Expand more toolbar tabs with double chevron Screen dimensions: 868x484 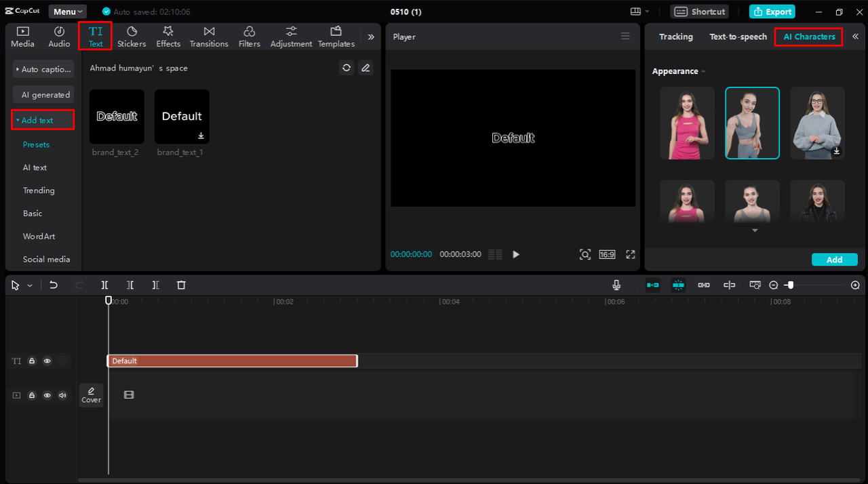click(371, 37)
